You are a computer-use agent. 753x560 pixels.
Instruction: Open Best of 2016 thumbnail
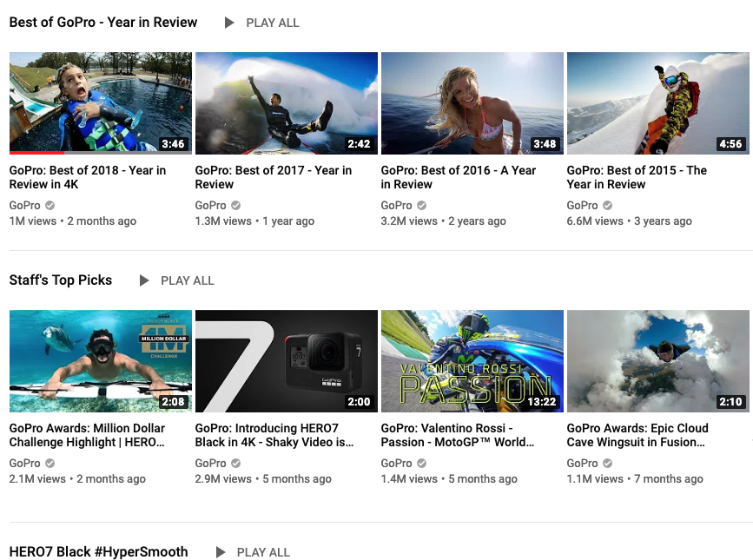coord(472,103)
